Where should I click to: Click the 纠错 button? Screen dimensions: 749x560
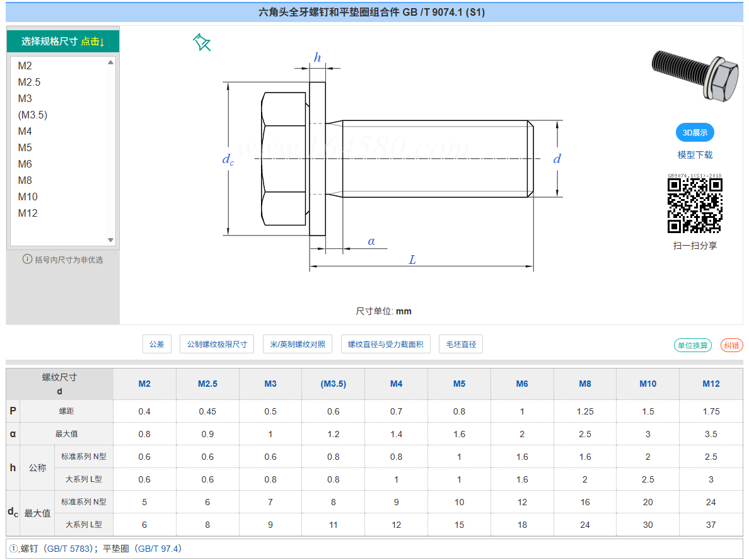coord(731,345)
